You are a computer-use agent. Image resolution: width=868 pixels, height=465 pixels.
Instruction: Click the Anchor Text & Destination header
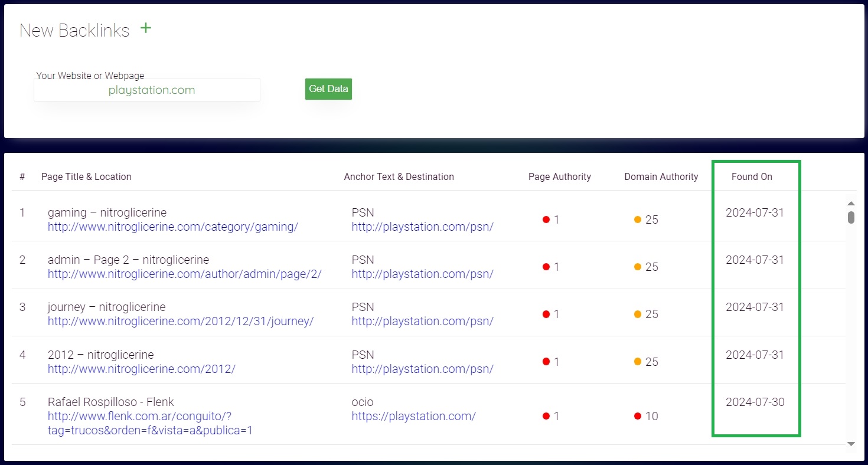(x=399, y=176)
